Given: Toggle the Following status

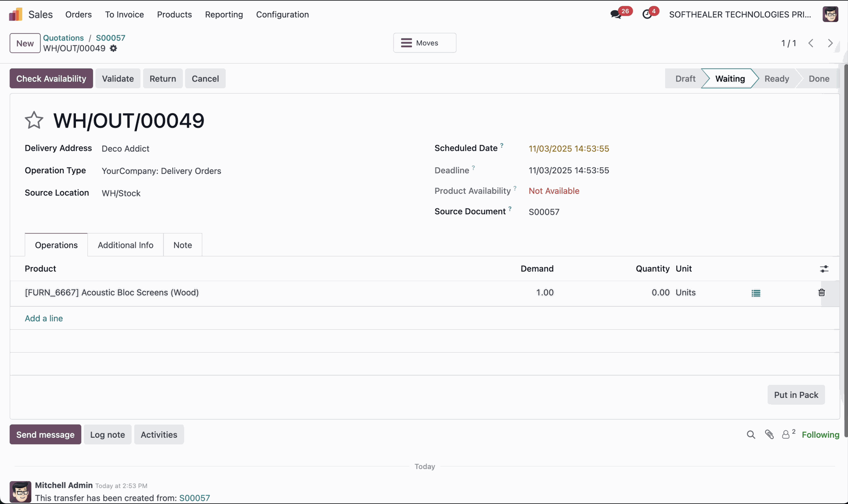Looking at the screenshot, I should tap(820, 435).
